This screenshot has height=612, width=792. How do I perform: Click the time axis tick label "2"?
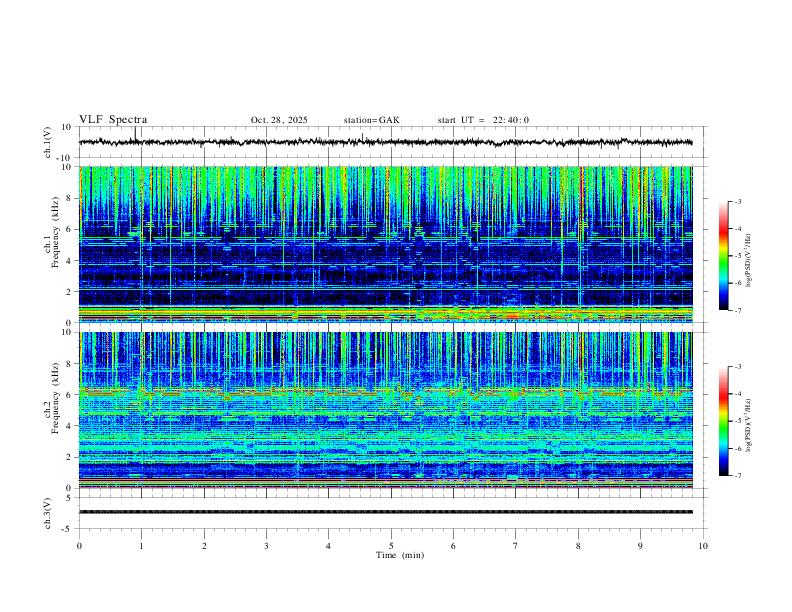[x=204, y=546]
